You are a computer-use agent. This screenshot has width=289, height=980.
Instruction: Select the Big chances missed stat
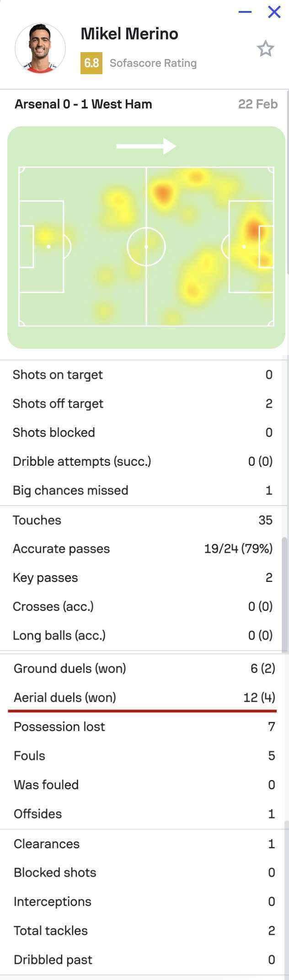(143, 490)
